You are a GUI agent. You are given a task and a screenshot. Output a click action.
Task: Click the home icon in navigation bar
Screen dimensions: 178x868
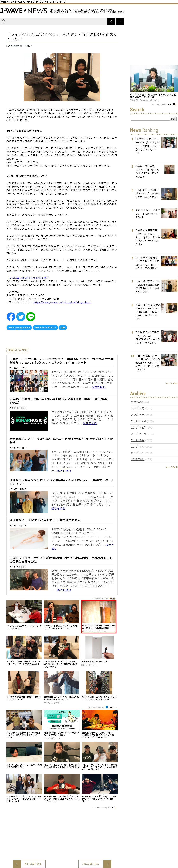4,22
